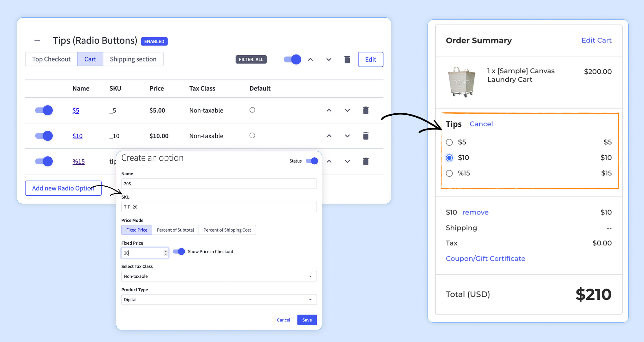Move Tips widget down with header arrow
The image size is (644, 342).
click(x=329, y=59)
